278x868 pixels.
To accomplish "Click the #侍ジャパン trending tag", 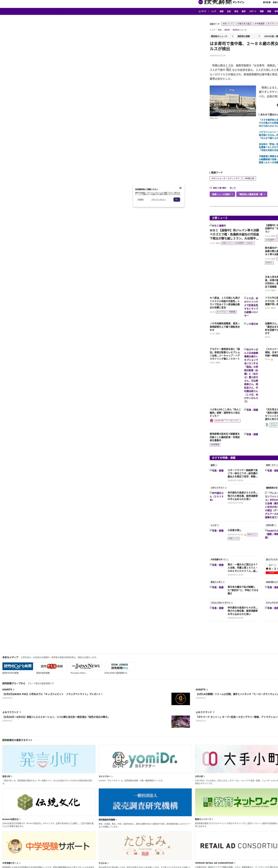I will pyautogui.click(x=228, y=24).
